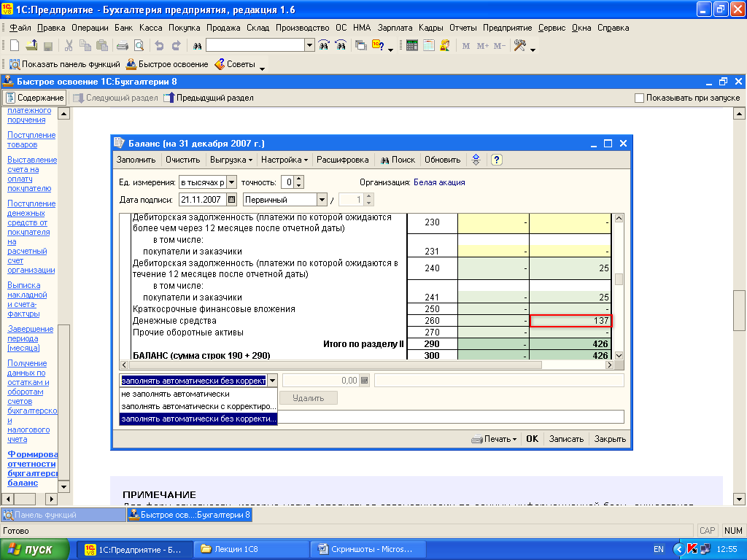Select не заполнять автоматически option
This screenshot has height=560, width=747.
[198, 394]
